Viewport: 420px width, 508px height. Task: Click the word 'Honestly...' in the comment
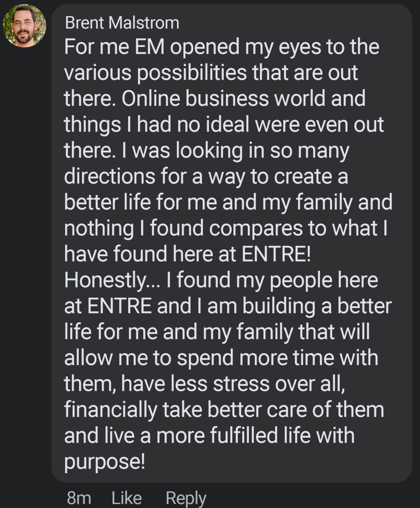(x=112, y=280)
